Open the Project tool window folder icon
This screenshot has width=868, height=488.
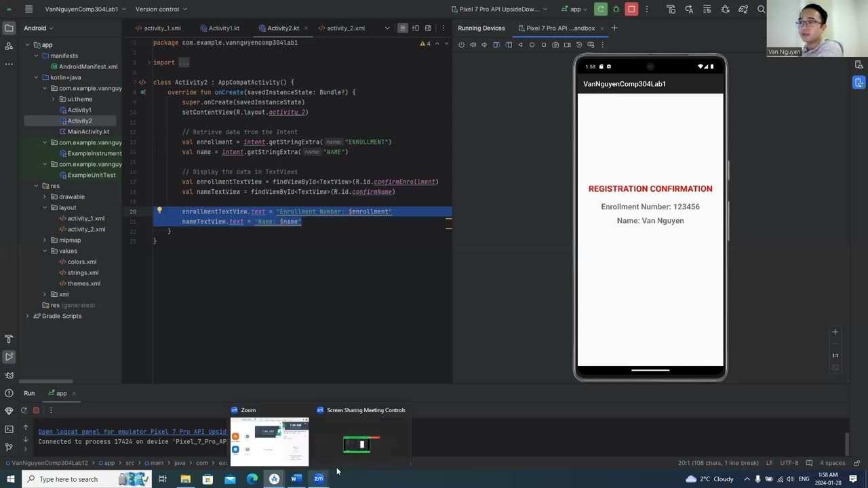[9, 28]
